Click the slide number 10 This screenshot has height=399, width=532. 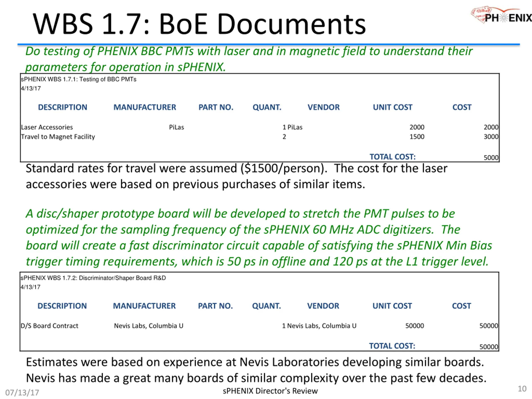pos(522,389)
